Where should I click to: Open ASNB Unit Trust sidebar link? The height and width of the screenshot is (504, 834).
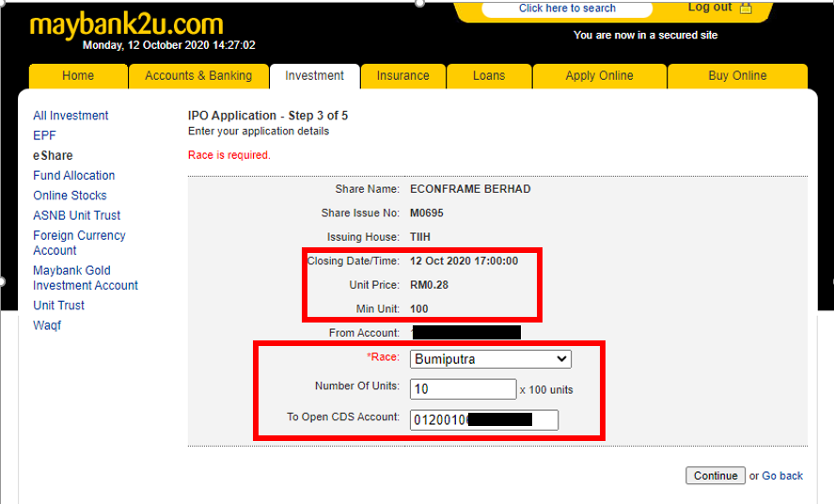[x=76, y=215]
